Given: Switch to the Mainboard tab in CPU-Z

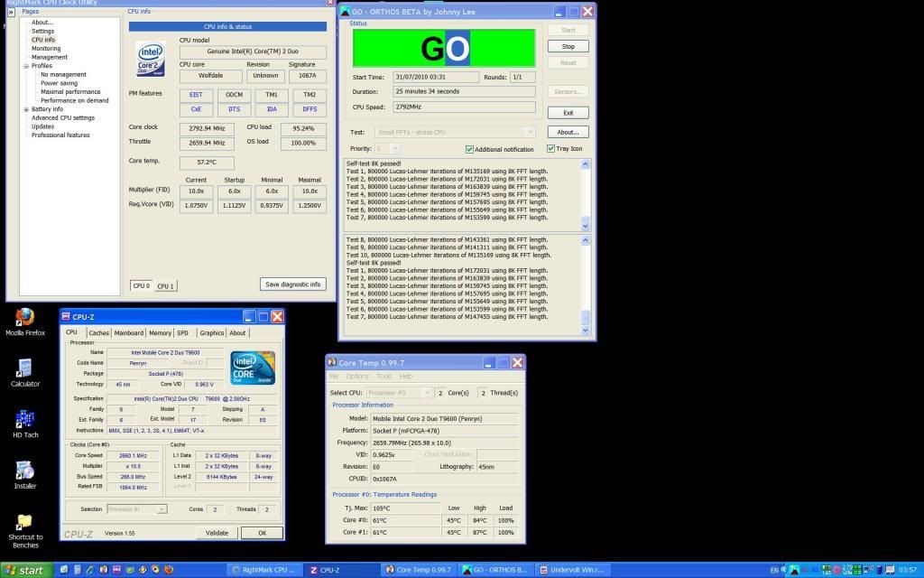Looking at the screenshot, I should click(x=128, y=332).
